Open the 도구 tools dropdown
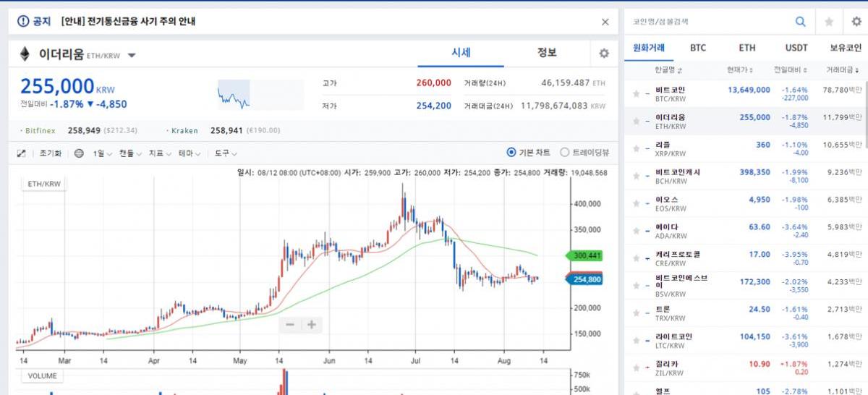Viewport: 868px width, 395px height. click(226, 153)
